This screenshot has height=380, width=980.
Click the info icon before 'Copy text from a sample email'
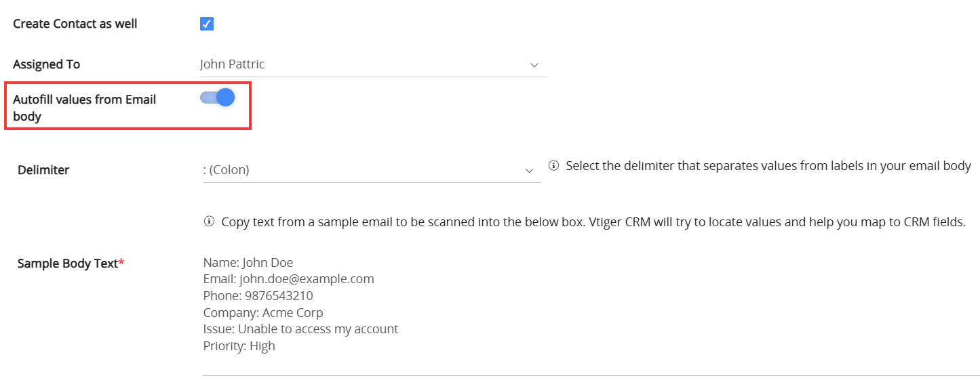(209, 222)
